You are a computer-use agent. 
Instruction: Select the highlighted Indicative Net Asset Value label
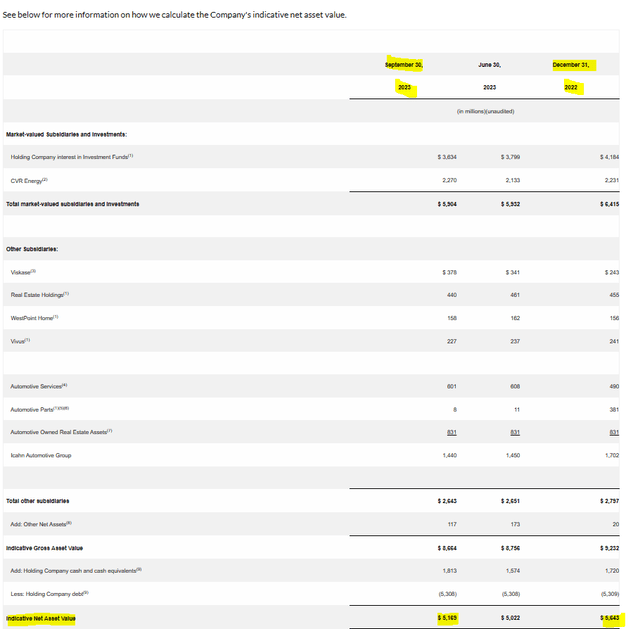click(x=41, y=618)
